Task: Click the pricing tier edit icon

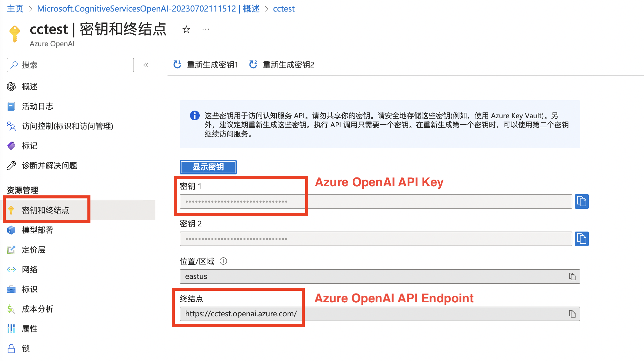Action: pos(11,250)
